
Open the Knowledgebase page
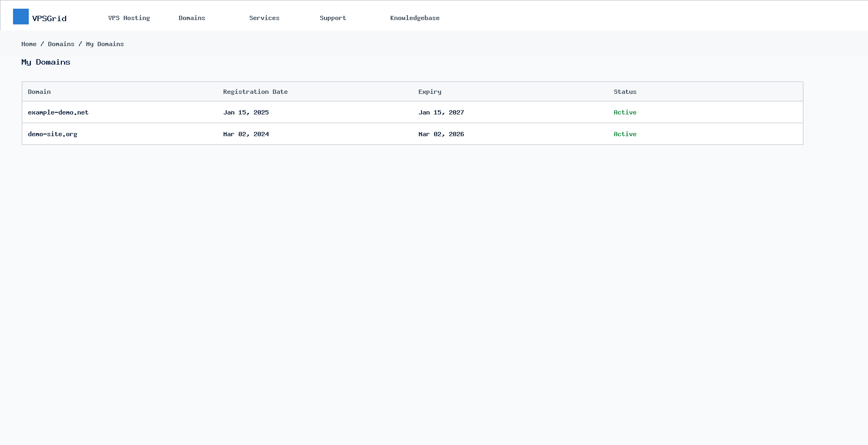415,18
